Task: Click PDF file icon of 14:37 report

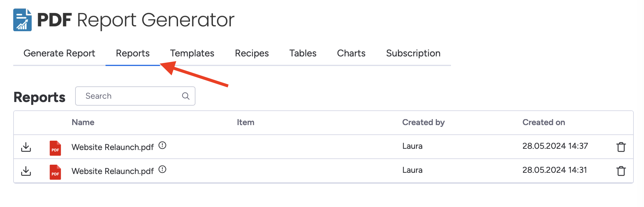Action: (x=55, y=148)
